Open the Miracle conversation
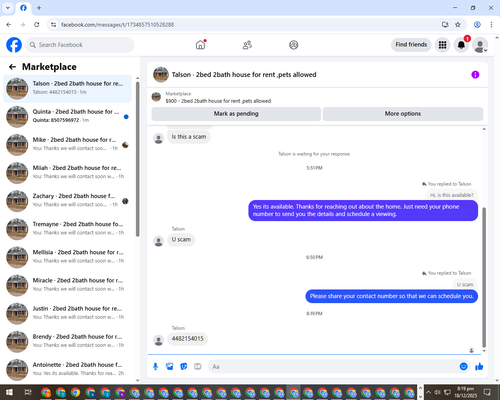500x400 pixels. click(x=67, y=285)
